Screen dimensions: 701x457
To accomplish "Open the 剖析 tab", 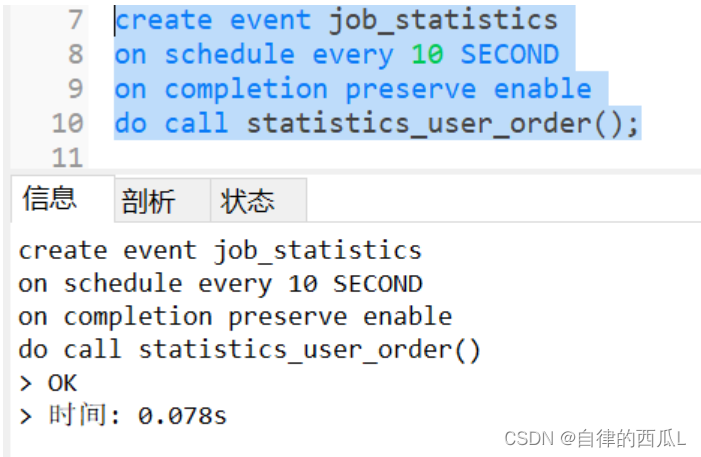I will point(148,201).
